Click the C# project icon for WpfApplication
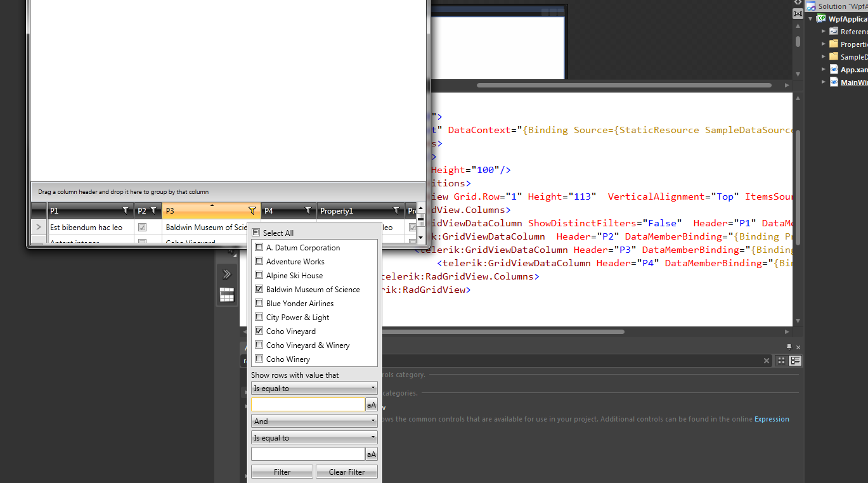This screenshot has width=868, height=483. click(822, 19)
